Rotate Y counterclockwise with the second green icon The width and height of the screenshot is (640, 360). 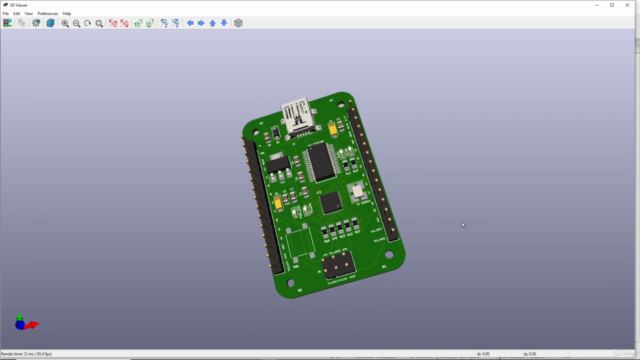coord(150,23)
